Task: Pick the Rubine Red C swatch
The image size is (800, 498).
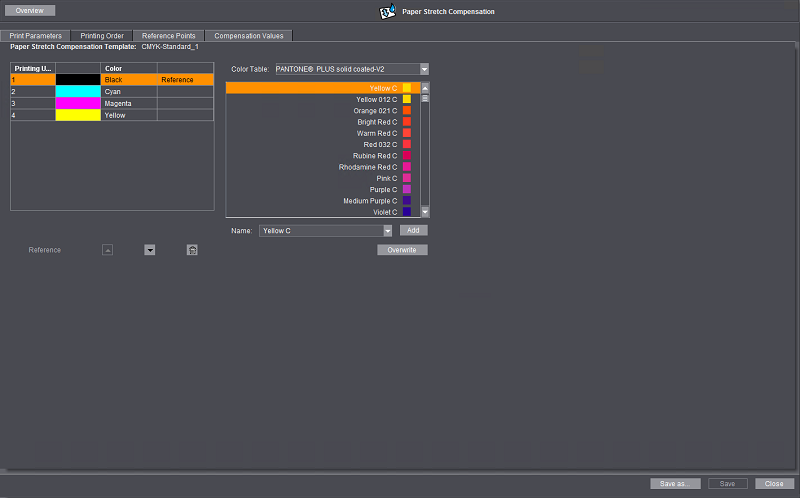Action: click(407, 156)
